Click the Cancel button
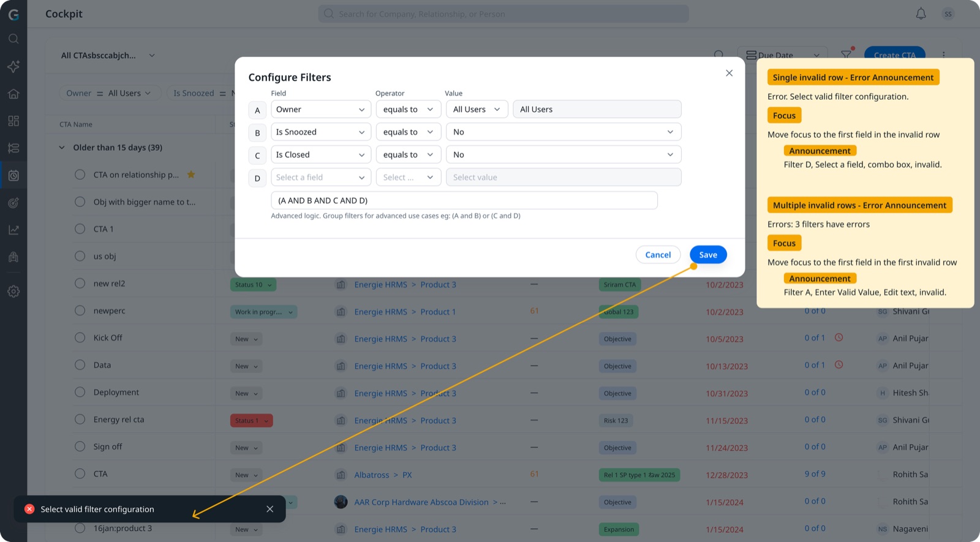 [x=658, y=255]
